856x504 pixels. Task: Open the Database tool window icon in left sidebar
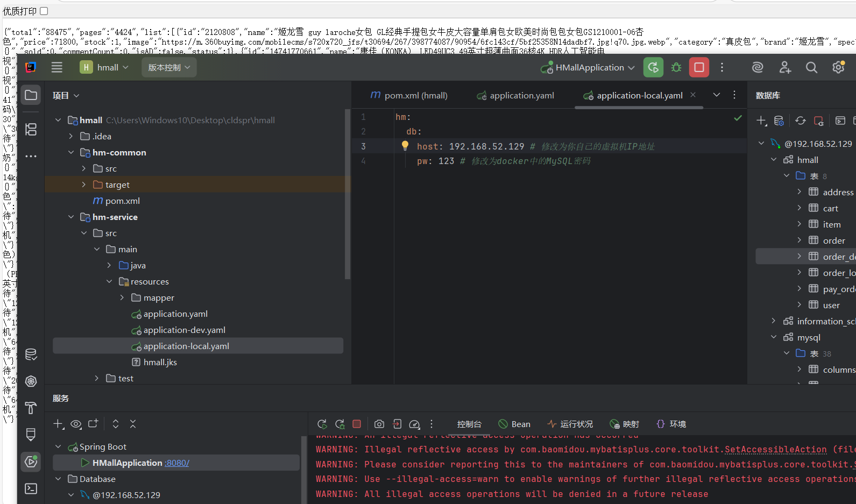pyautogui.click(x=31, y=354)
